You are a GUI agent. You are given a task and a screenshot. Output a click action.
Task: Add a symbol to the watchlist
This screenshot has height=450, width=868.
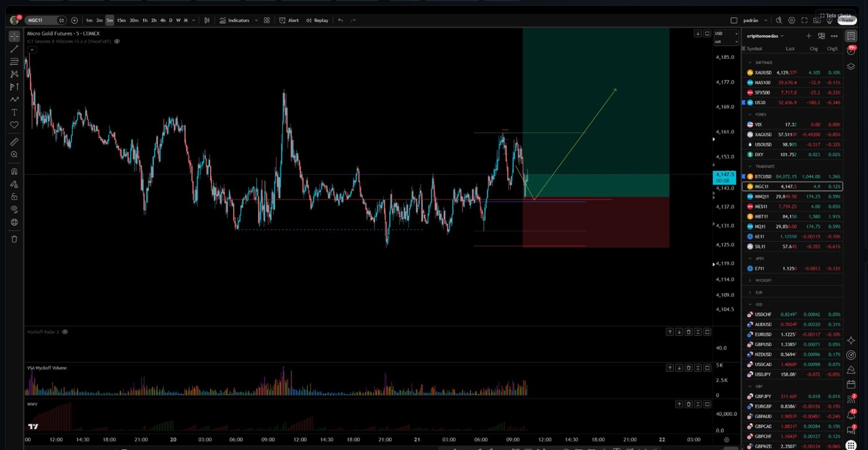coord(808,36)
